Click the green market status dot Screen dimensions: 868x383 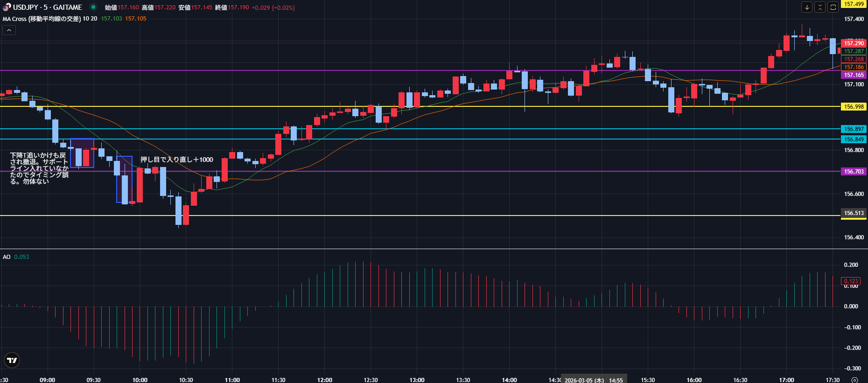(93, 7)
